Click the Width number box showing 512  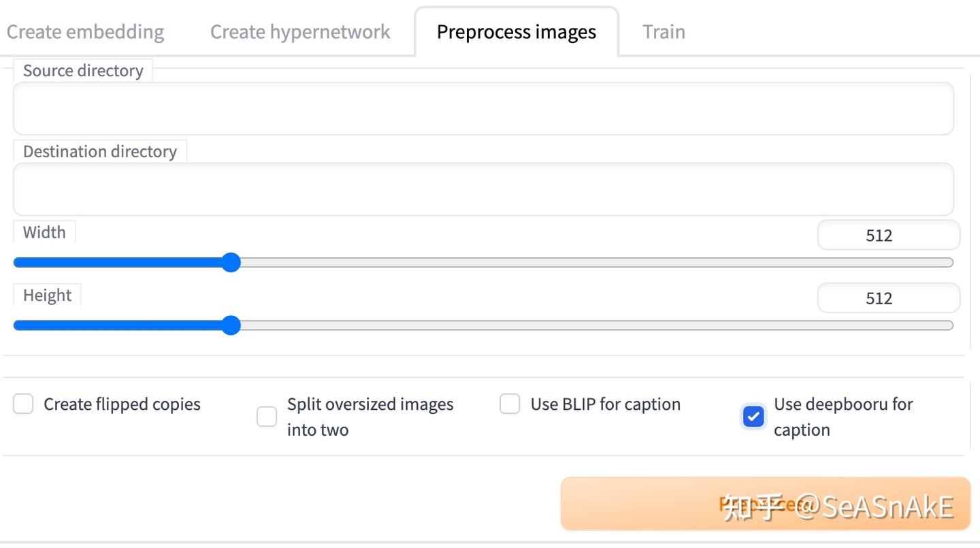click(888, 236)
